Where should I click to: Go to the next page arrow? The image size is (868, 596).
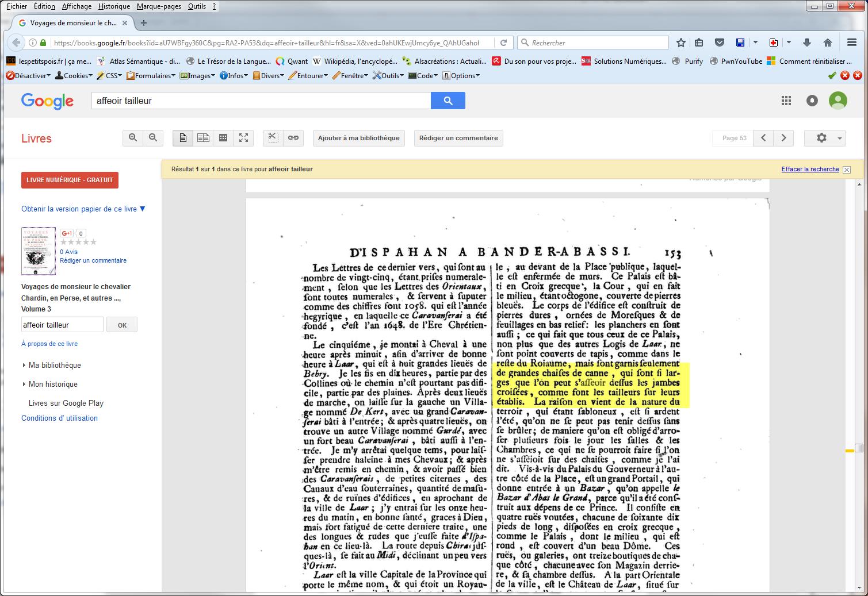pyautogui.click(x=783, y=138)
